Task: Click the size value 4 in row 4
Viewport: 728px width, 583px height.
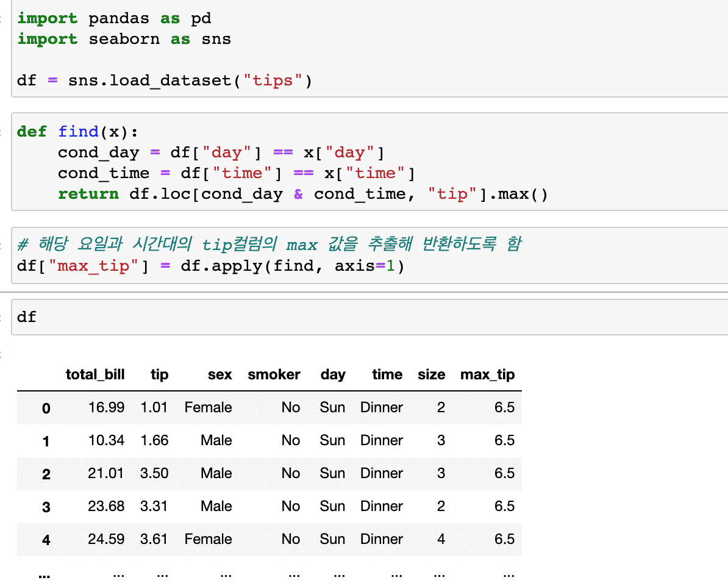Action: pos(441,539)
